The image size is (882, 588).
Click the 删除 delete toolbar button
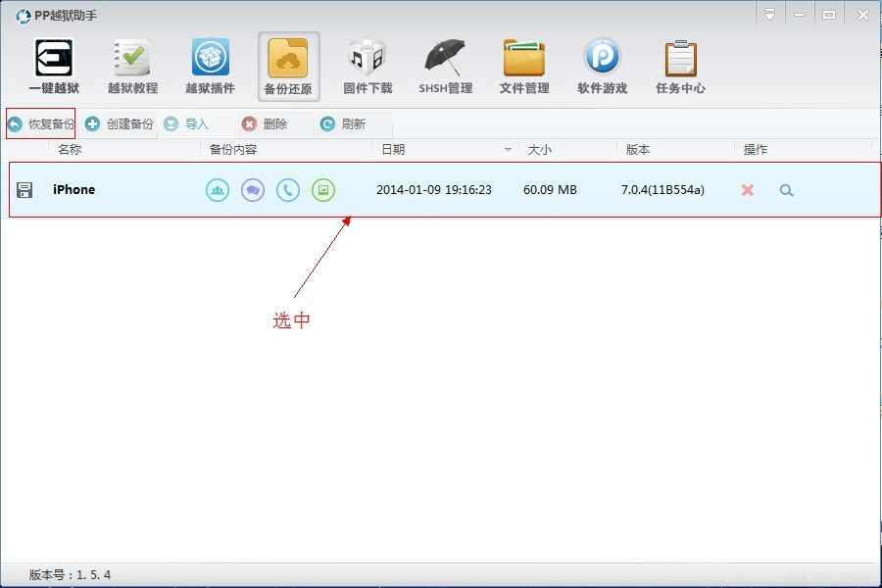pyautogui.click(x=265, y=123)
